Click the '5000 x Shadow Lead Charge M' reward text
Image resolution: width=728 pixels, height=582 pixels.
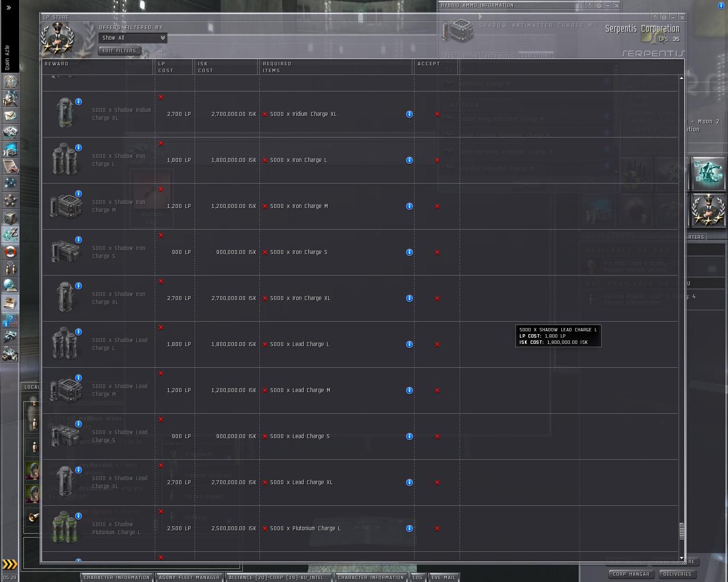(120, 390)
